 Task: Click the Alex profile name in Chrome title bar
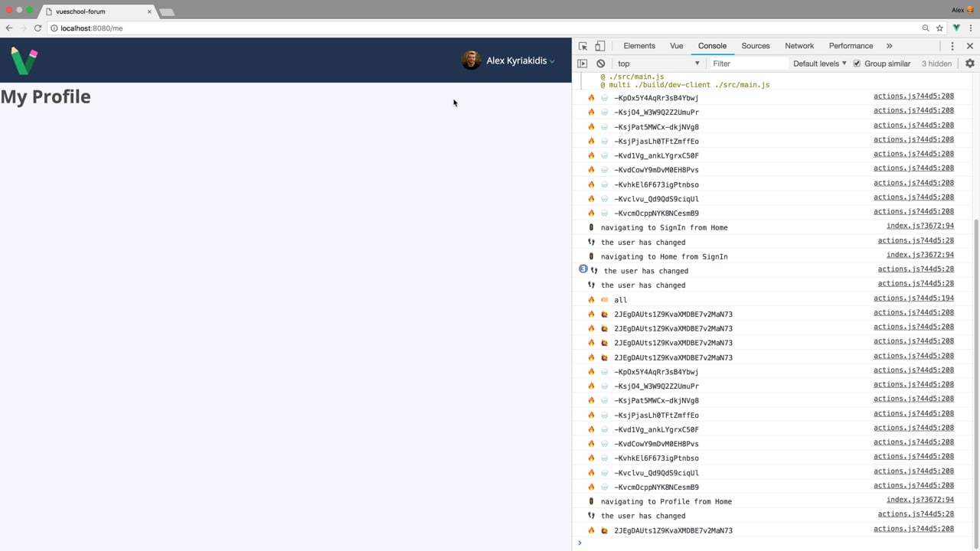click(x=958, y=10)
